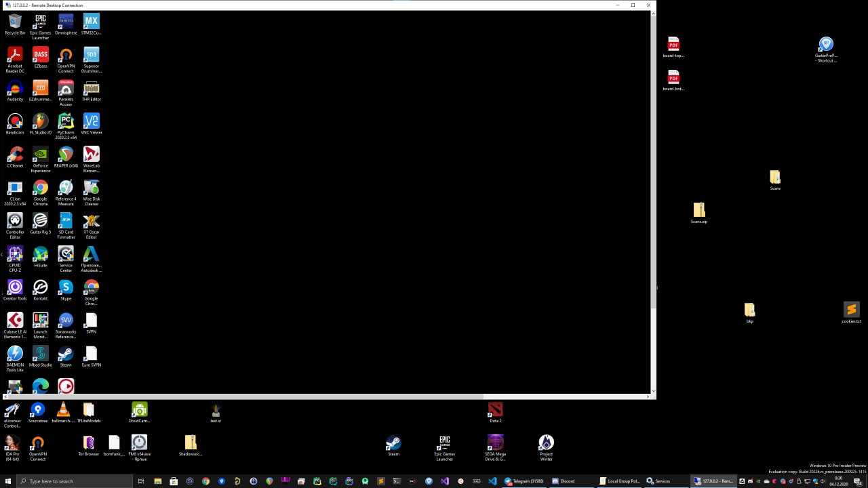The height and width of the screenshot is (488, 868).
Task: Select GeForce Experience icon
Action: 41,159
